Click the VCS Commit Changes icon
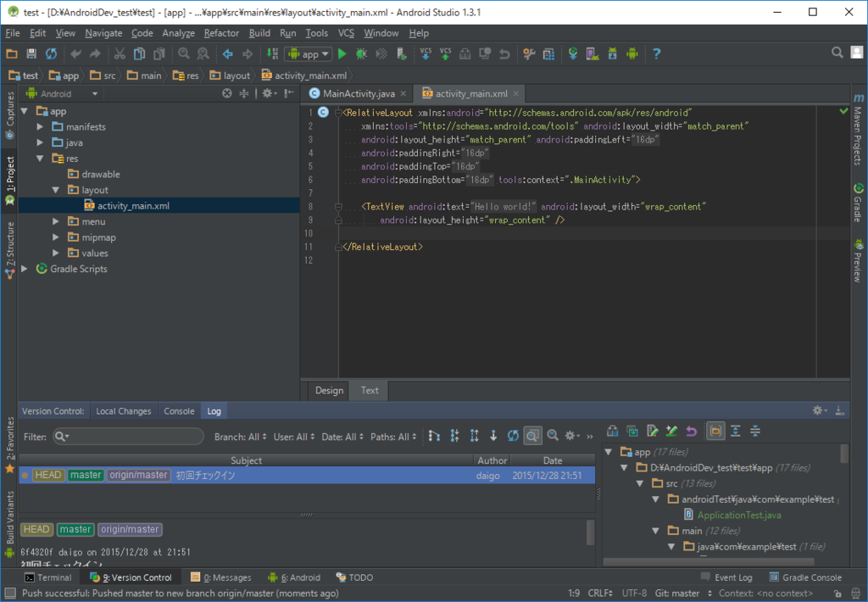Viewport: 868px width, 602px height. 445,53
